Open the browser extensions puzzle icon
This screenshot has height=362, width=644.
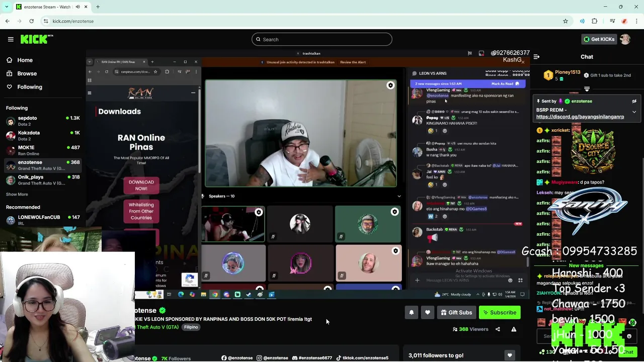595,21
